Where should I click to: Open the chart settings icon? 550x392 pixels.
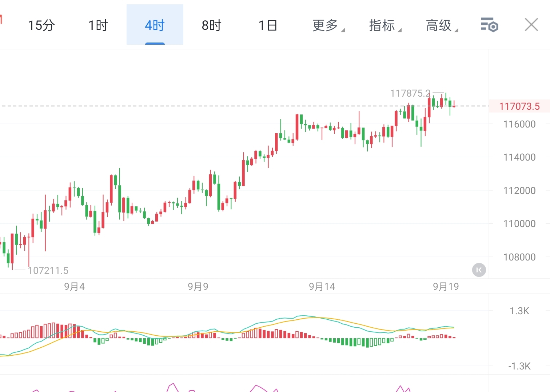coord(489,25)
